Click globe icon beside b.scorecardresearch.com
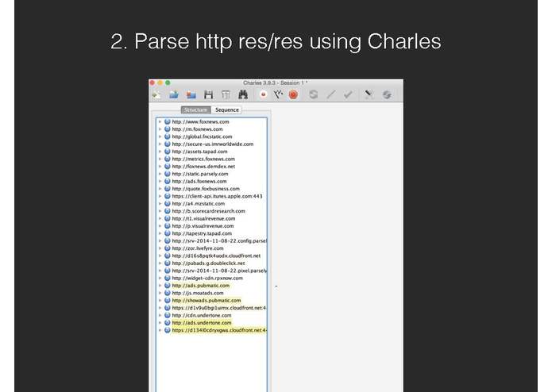Viewport: 552px width, 392px height. [168, 211]
